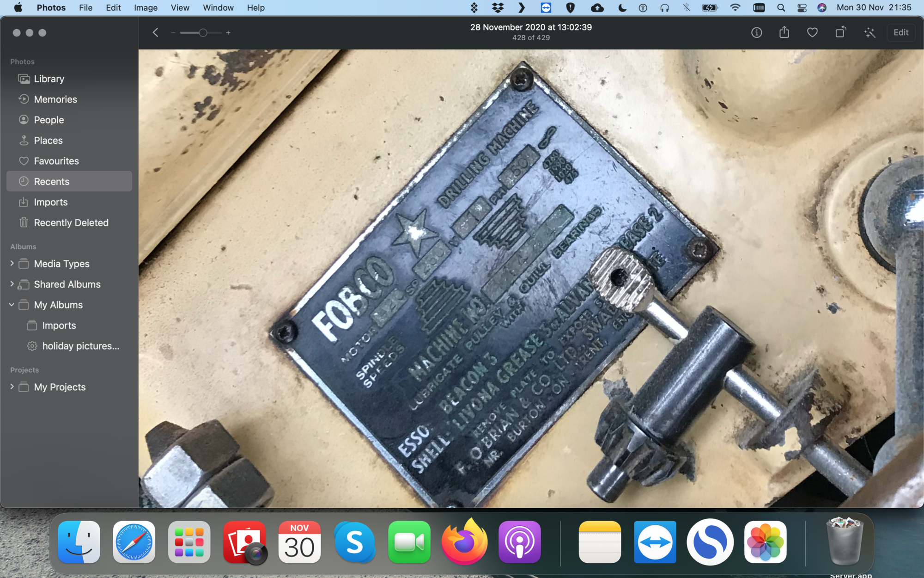Image resolution: width=924 pixels, height=578 pixels.
Task: Open Podcasts from Dock
Action: 520,542
